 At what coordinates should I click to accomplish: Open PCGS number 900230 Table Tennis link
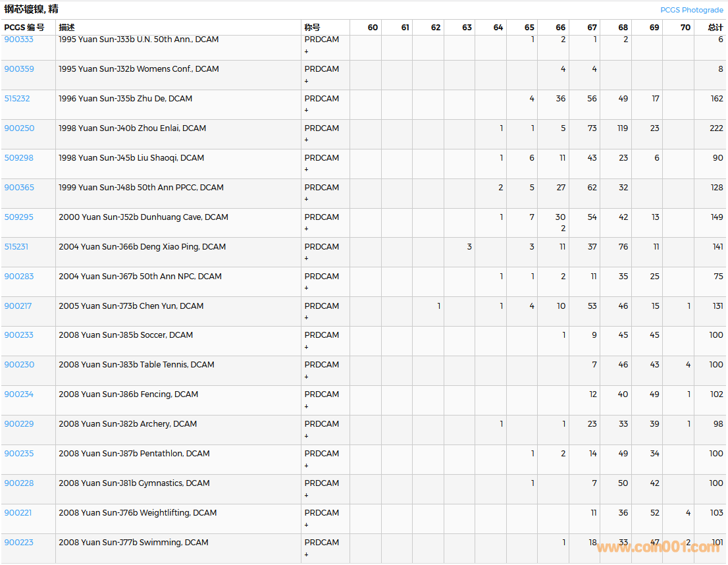[19, 365]
